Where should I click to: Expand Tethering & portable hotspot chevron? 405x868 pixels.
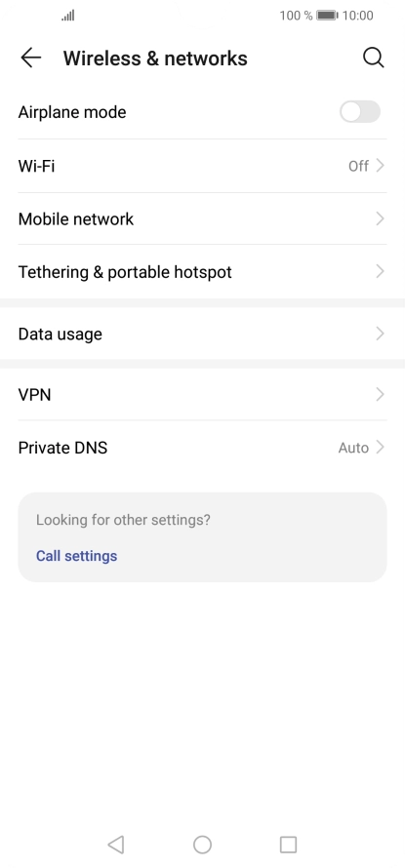click(380, 272)
